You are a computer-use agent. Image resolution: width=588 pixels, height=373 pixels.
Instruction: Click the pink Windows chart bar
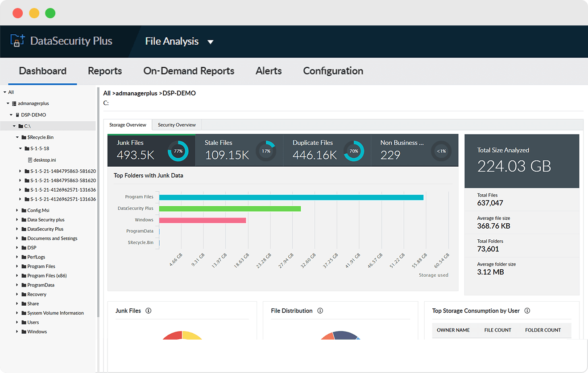click(x=203, y=220)
